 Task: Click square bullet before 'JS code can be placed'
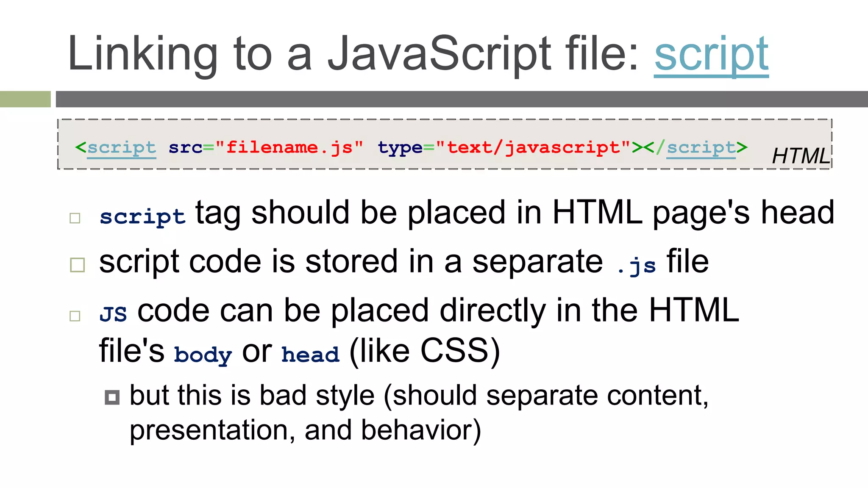click(75, 316)
